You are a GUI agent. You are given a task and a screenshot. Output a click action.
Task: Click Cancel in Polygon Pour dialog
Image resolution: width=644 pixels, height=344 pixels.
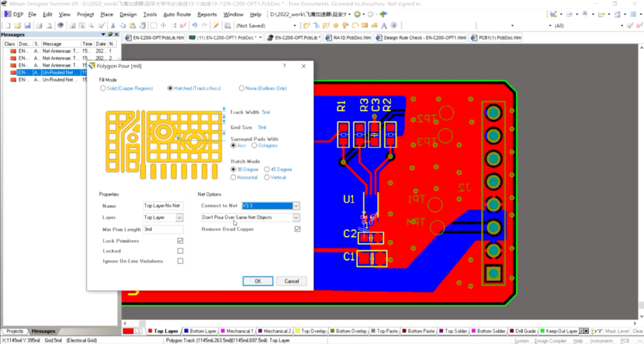coord(292,281)
